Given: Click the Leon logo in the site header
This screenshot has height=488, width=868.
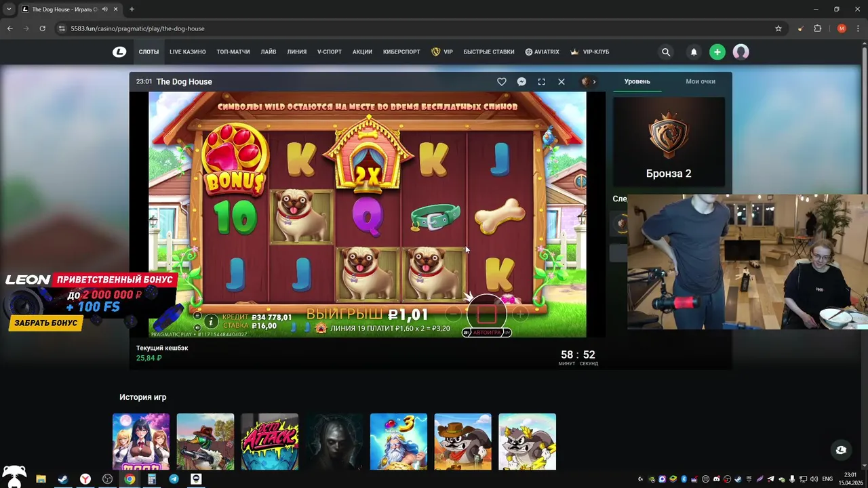Looking at the screenshot, I should click(x=119, y=52).
